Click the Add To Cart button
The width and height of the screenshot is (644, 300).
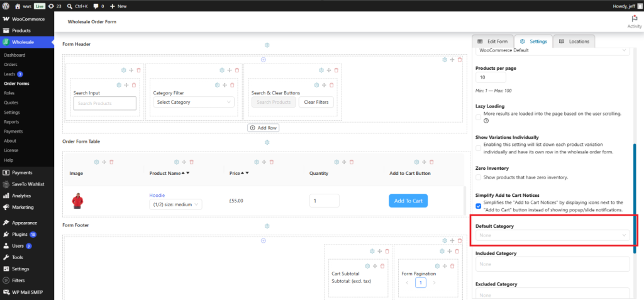coord(408,201)
